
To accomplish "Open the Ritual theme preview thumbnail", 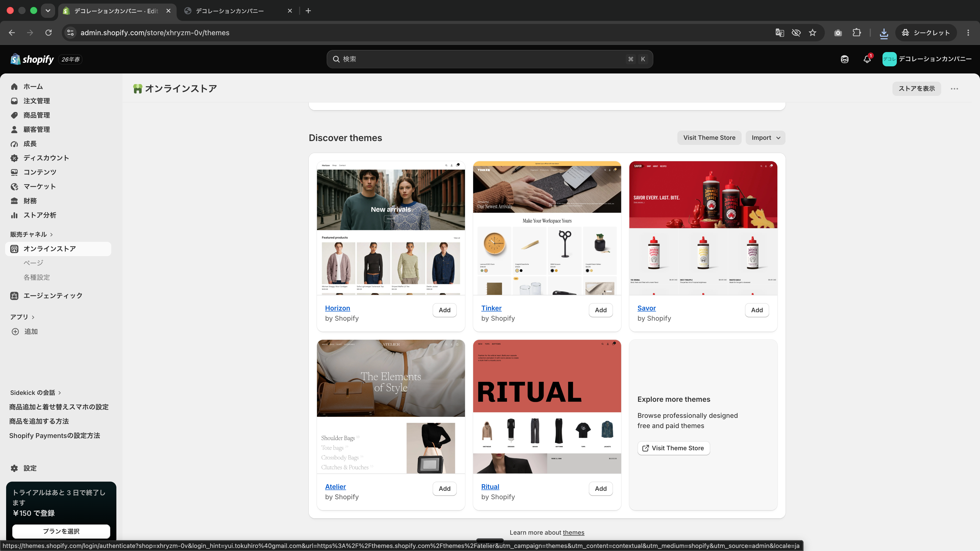I will click(547, 407).
